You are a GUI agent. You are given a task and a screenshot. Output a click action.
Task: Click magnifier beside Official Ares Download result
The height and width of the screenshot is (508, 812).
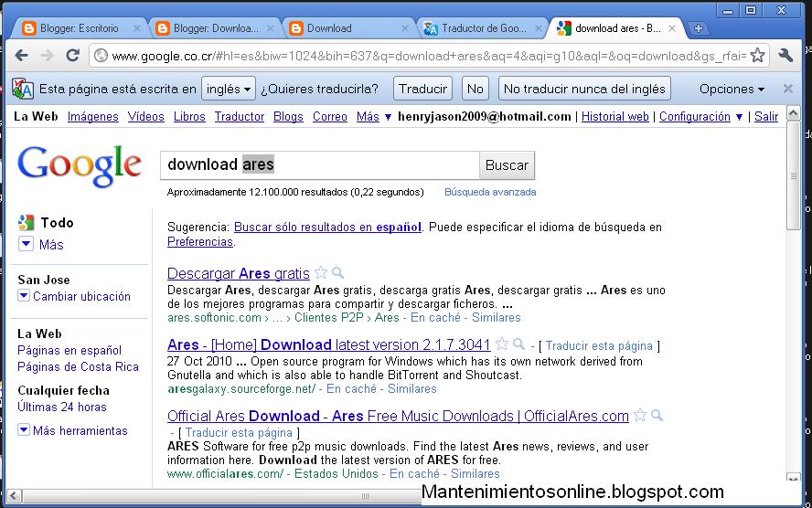pos(657,415)
